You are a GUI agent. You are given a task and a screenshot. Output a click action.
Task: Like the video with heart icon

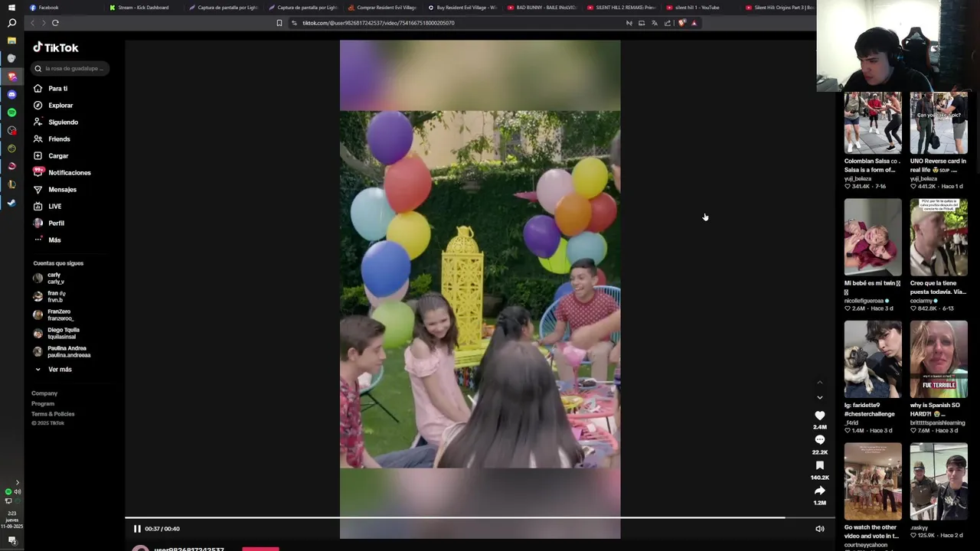819,416
